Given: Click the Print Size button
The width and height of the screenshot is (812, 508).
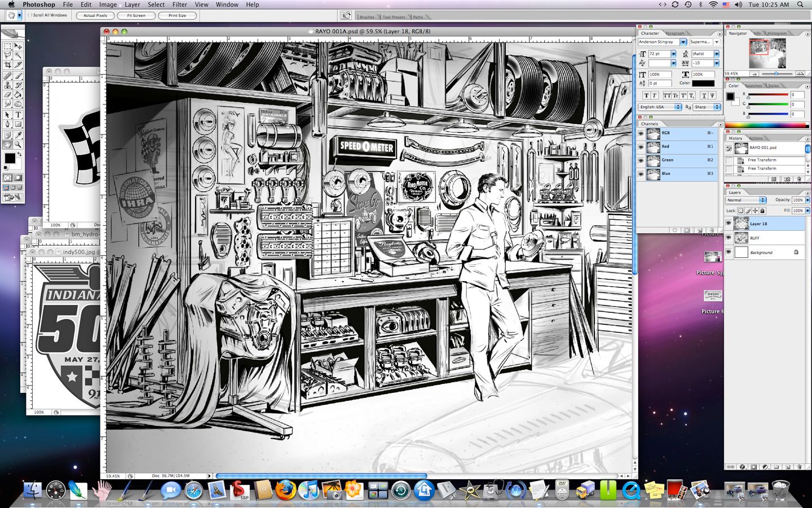Looking at the screenshot, I should coord(177,16).
